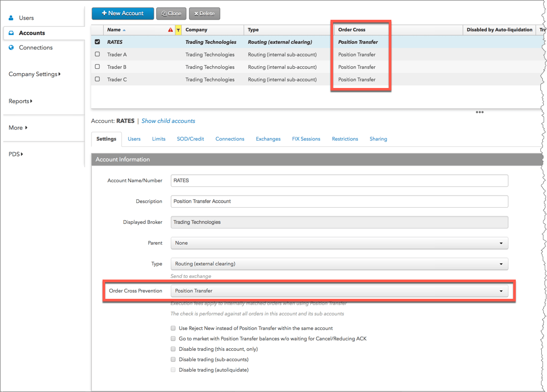Switch to the Users tab
Viewport: 547px width, 392px height.
pyautogui.click(x=134, y=139)
